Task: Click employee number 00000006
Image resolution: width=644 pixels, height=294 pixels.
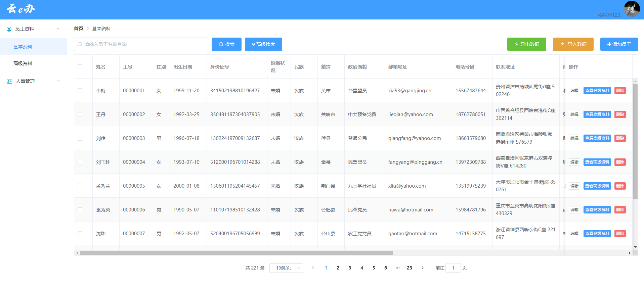Action: tap(134, 210)
